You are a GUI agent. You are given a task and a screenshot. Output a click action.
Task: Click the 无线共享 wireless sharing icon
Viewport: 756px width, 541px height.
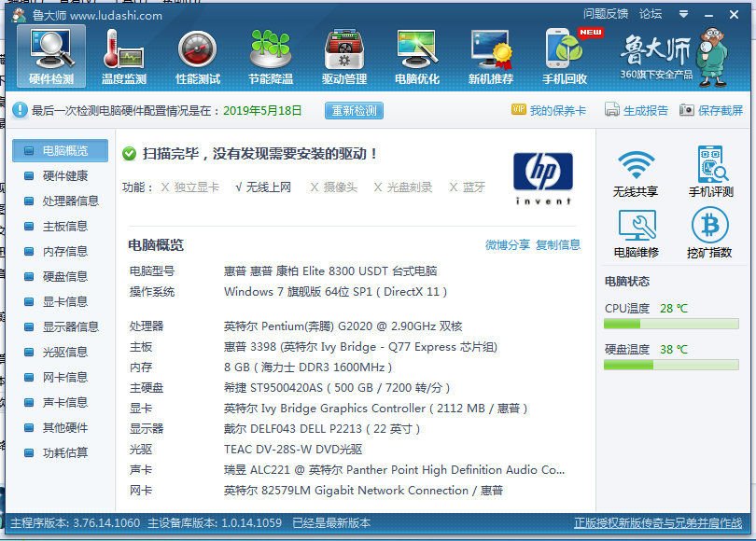coord(636,172)
